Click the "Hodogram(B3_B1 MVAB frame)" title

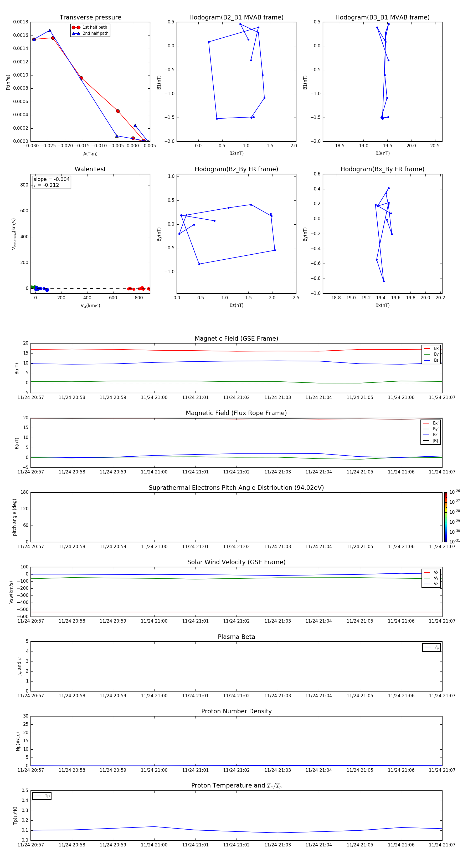(x=382, y=18)
